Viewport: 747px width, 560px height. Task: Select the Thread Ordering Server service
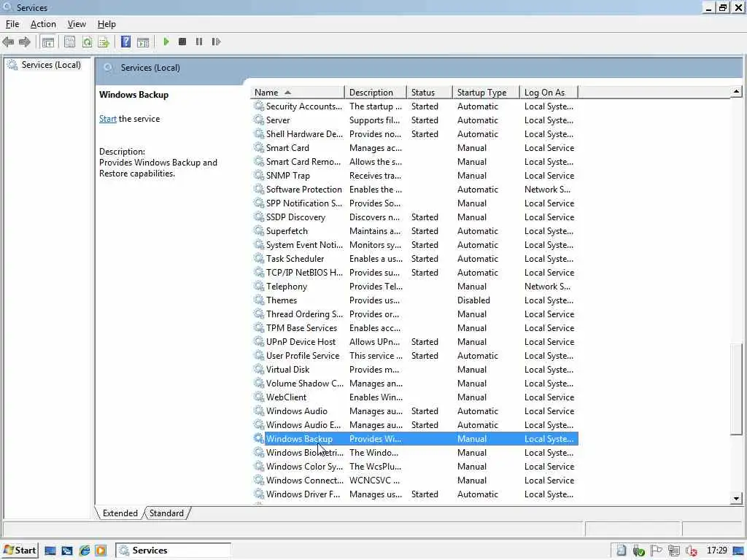point(415,314)
